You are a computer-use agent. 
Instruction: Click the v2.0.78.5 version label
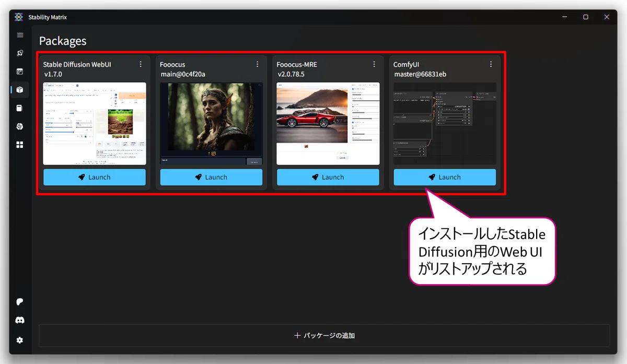[x=291, y=74]
